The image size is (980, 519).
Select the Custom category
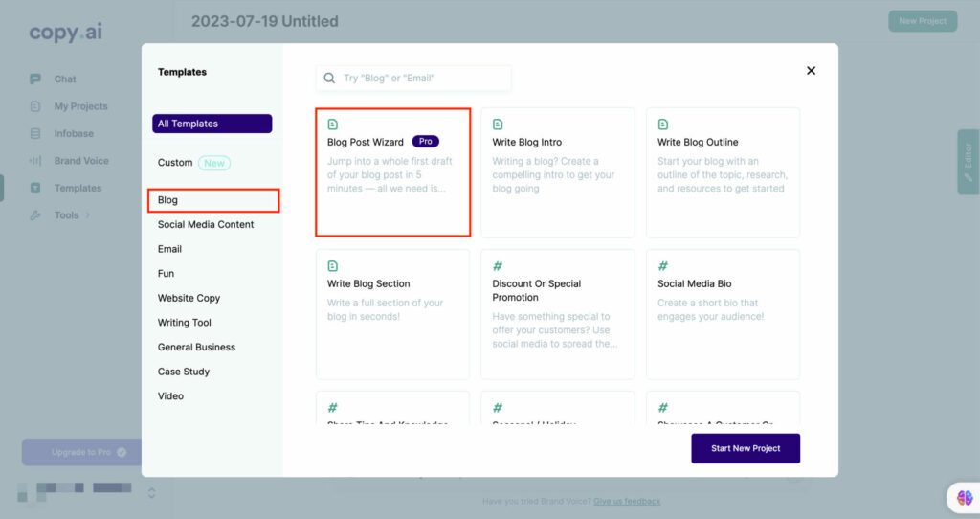(175, 163)
